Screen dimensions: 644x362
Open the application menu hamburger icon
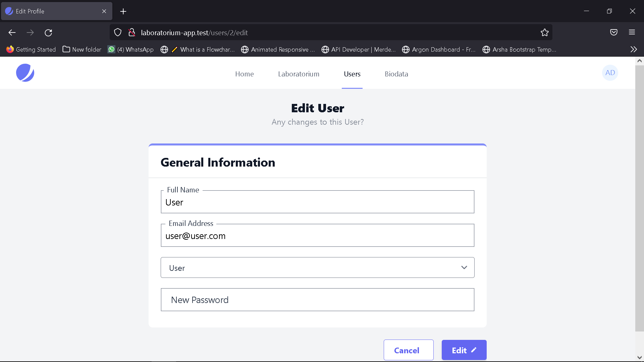(632, 32)
